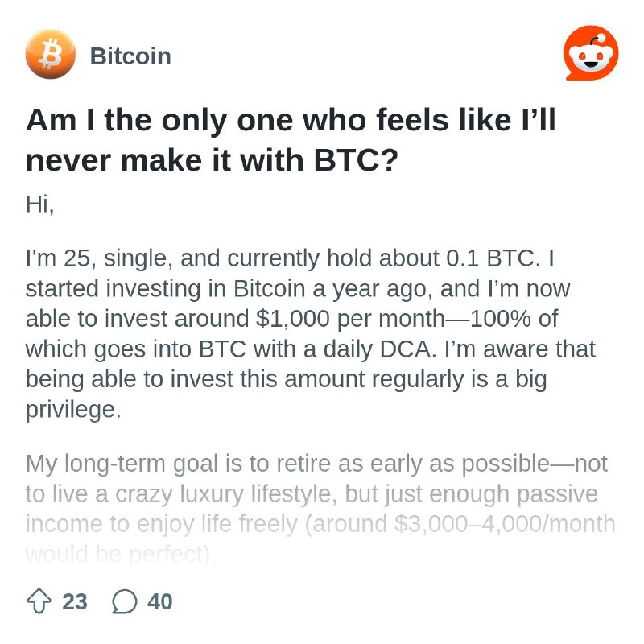Click the "never make it with BTC?" title line
This screenshot has height=644, width=644.
pyautogui.click(x=212, y=159)
